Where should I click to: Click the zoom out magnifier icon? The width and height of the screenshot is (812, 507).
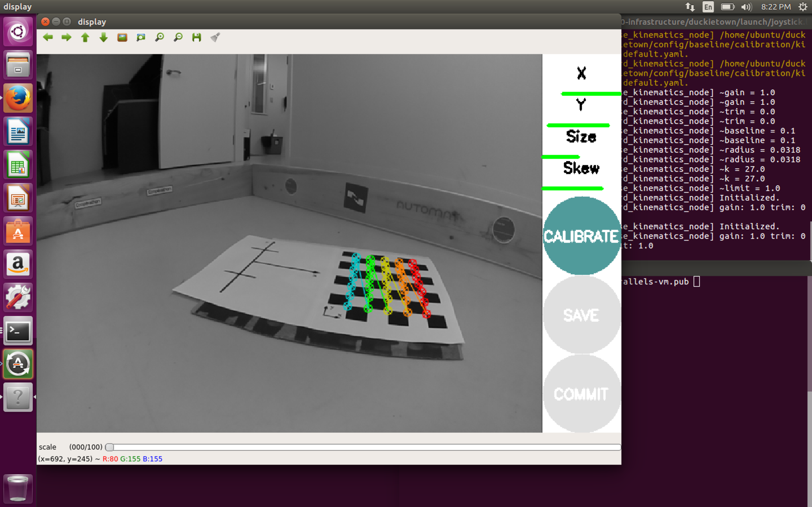(178, 37)
